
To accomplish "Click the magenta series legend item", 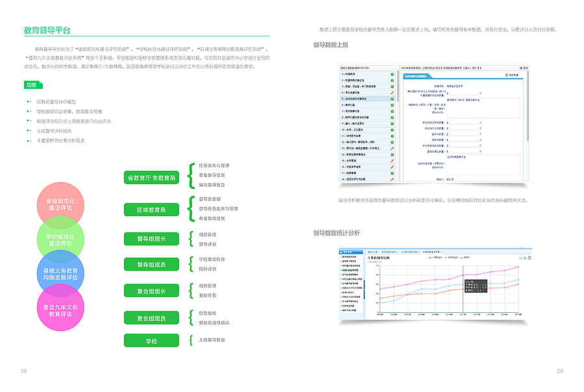I will [465, 258].
